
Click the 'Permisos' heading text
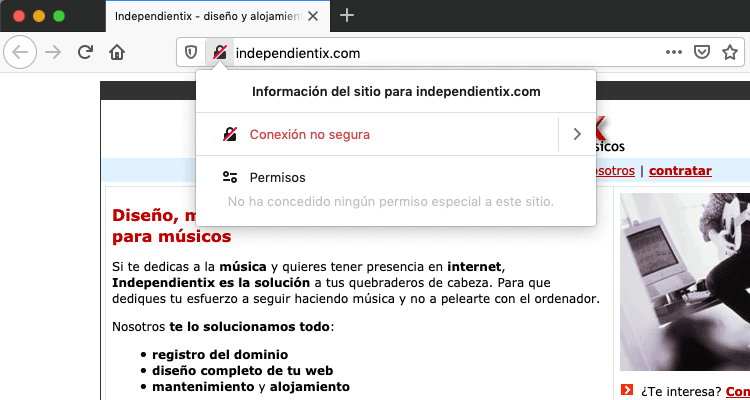coord(277,178)
